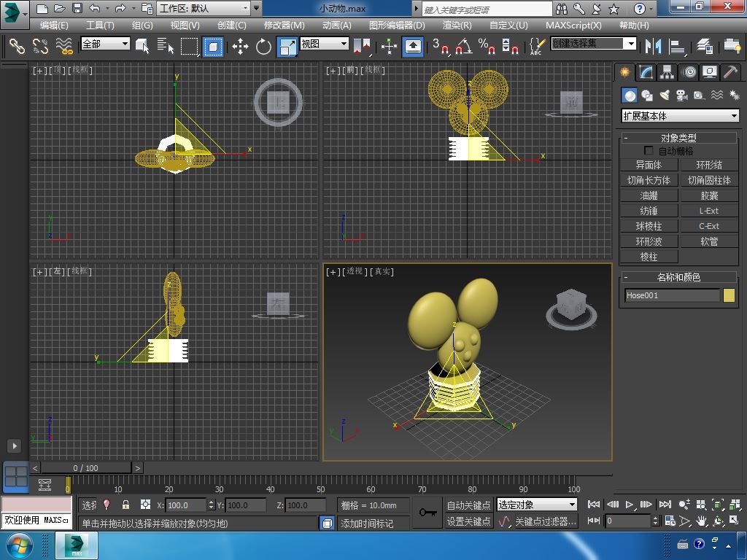
Task: Click the X scale value field
Action: [x=187, y=505]
